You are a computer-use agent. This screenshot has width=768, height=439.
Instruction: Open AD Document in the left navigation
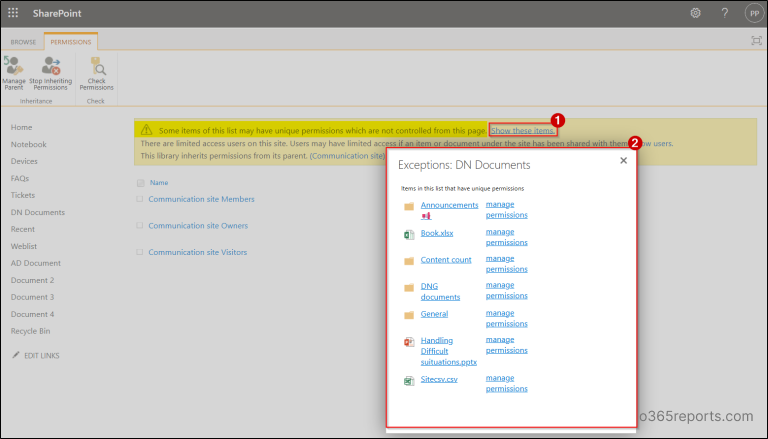[x=36, y=263]
